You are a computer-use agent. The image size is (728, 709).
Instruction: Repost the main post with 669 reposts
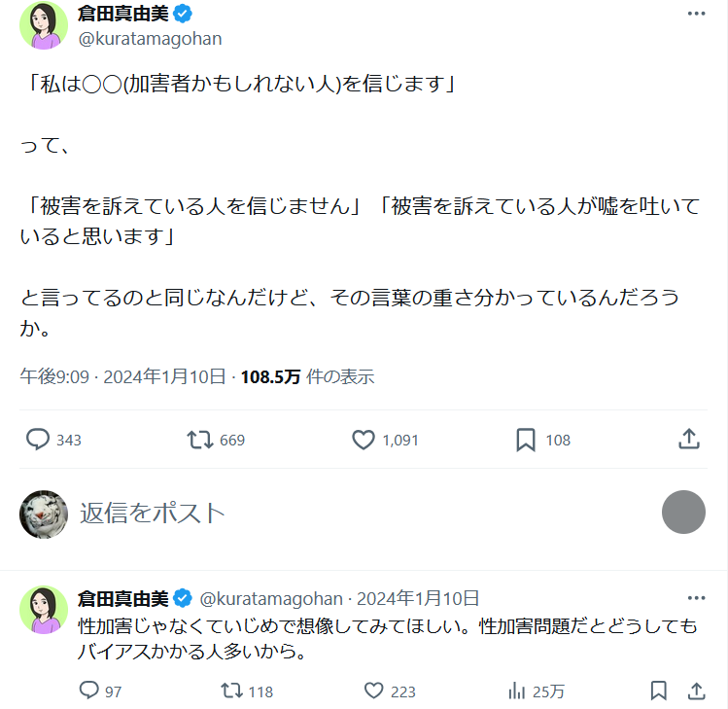(200, 440)
